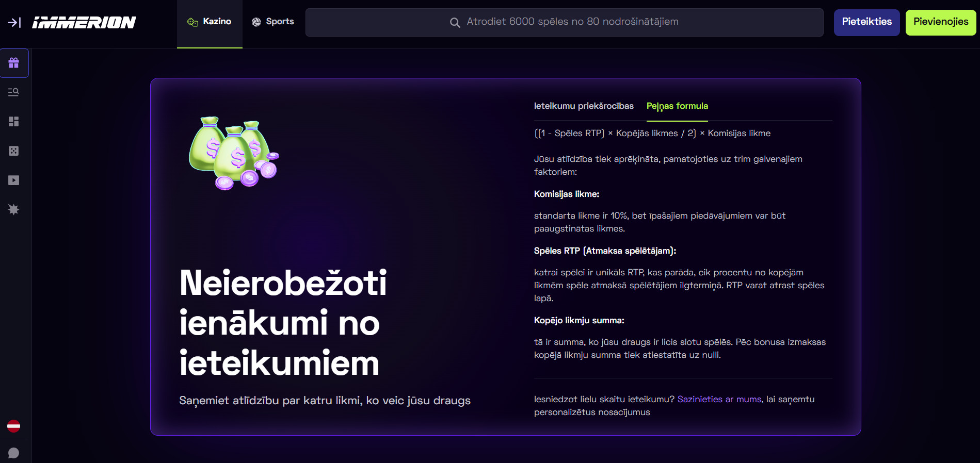Screen dimensions: 980x463
Task: Select the Ieteikumu priekšrocības tab
Action: (x=584, y=106)
